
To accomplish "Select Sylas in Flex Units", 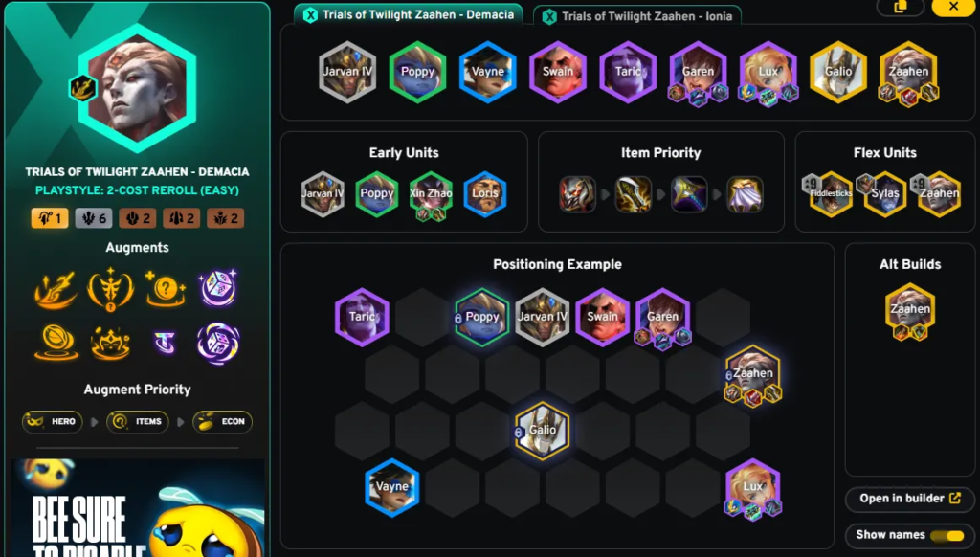I will click(884, 193).
